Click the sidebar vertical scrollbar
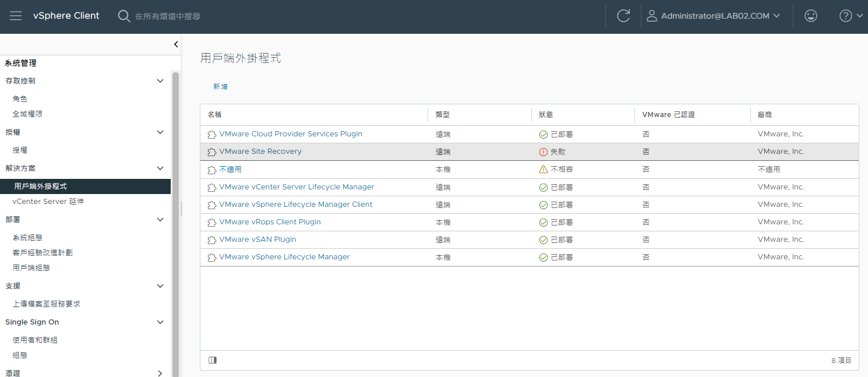 [175, 224]
